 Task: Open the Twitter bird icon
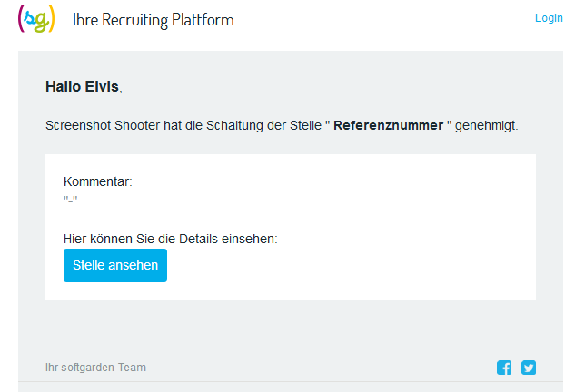529,367
